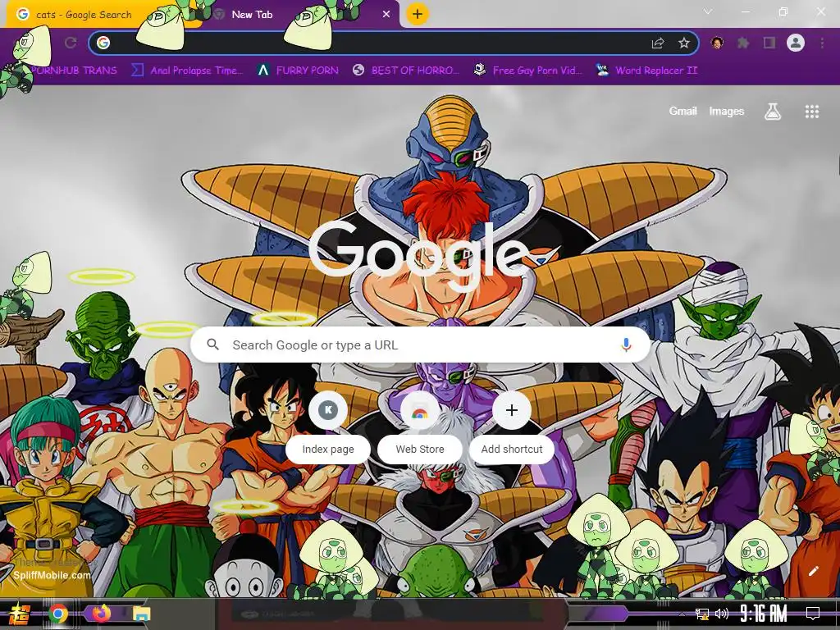This screenshot has height=630, width=840.
Task: Click Add shortcut
Action: coord(512,427)
